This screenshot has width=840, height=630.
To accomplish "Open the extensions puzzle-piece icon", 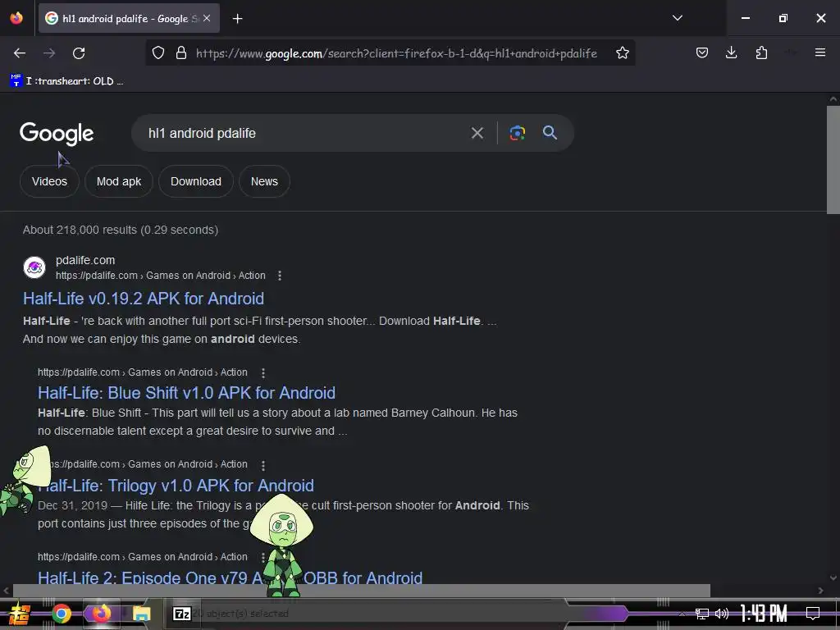I will 761,52.
